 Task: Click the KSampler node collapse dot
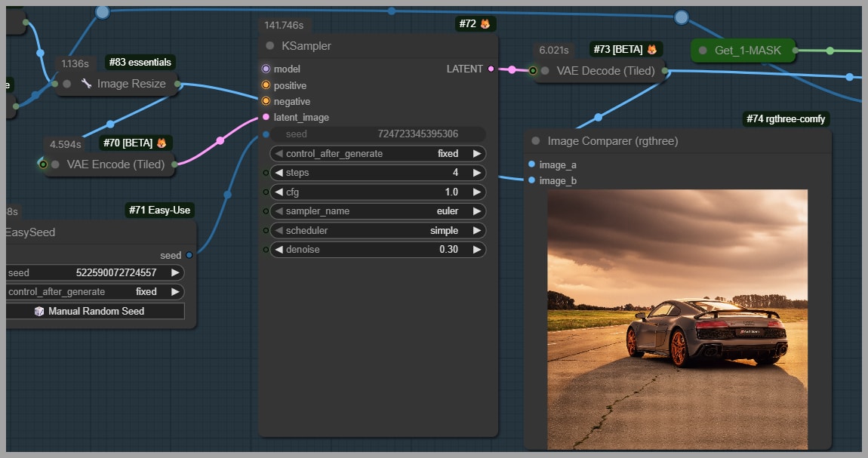tap(270, 46)
